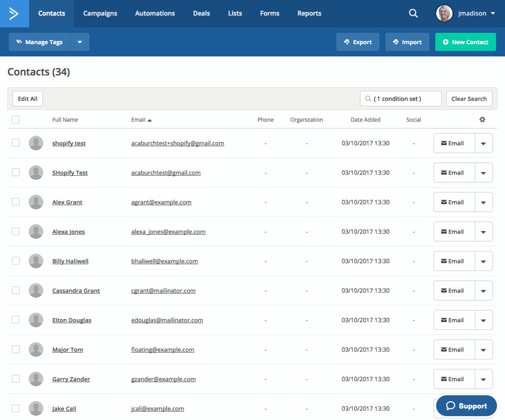This screenshot has height=420, width=505.
Task: Click the 1 condition set search field
Action: [x=400, y=98]
